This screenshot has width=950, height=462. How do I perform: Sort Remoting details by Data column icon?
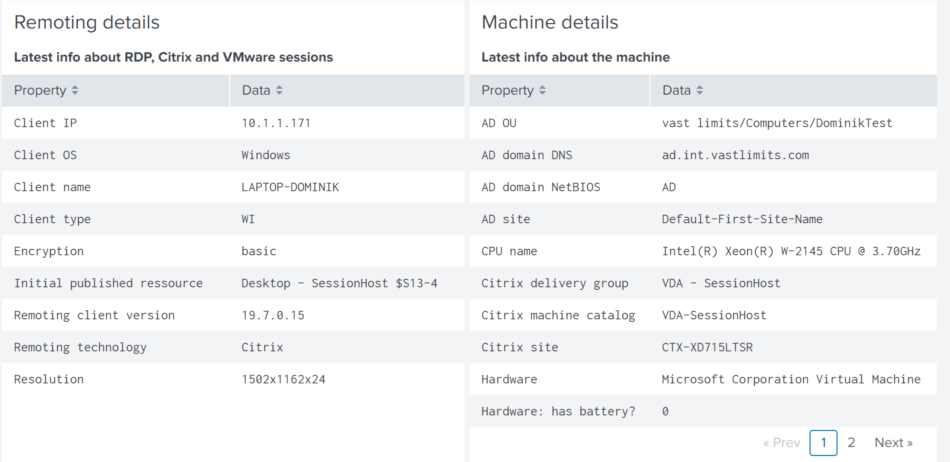click(279, 91)
